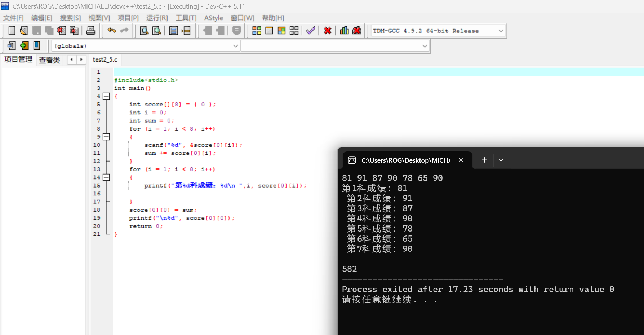Click the scanf statement on line 10

pos(193,145)
